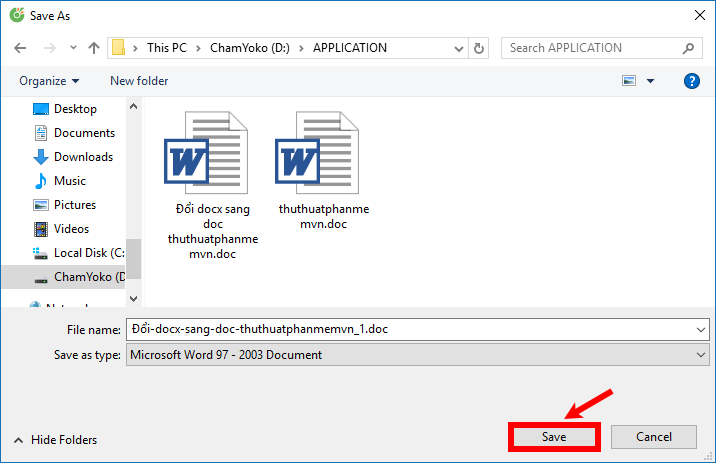
Task: Click the Music note icon
Action: click(x=41, y=181)
